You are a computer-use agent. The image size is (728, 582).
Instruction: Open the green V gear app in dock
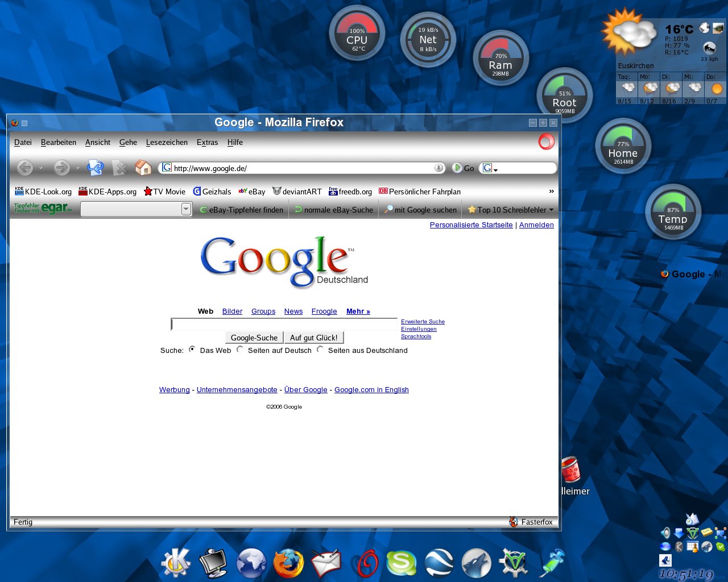coord(514,563)
